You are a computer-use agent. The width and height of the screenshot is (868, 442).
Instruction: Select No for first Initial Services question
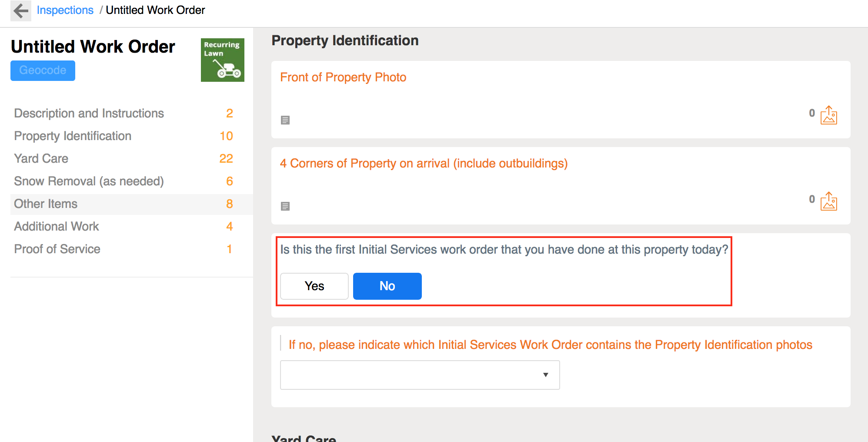[387, 286]
